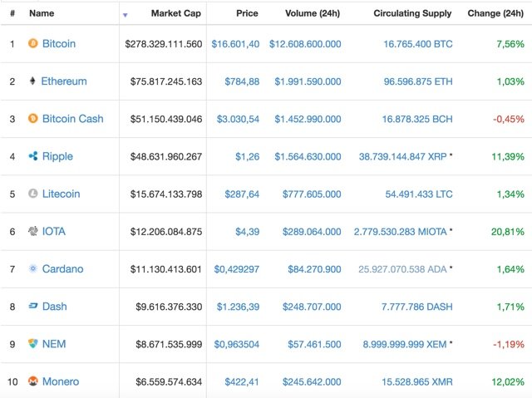Viewport: 532px width, 398px height.
Task: Click supply 8.999.999.999 XEM
Action: pos(405,345)
